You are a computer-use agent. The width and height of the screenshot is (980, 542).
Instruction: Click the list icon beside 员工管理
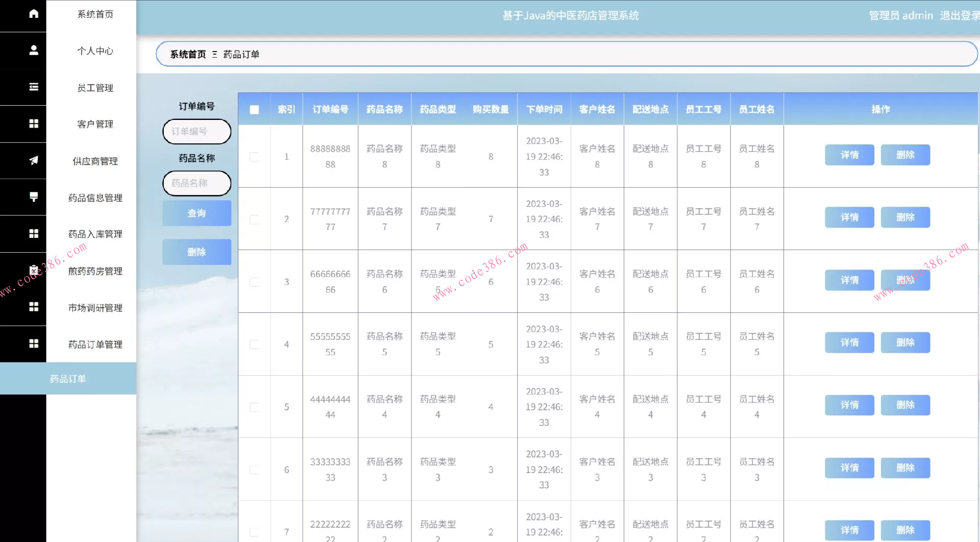click(x=34, y=87)
